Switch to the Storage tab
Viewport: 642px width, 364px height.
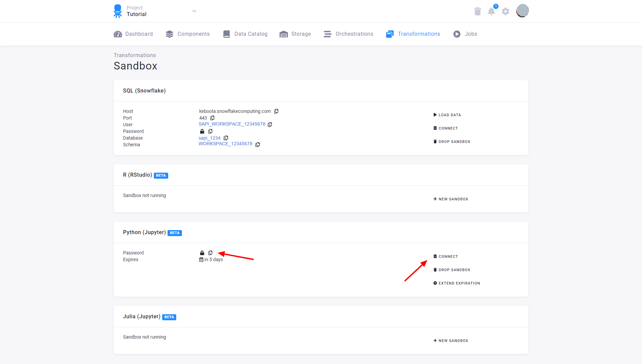point(295,34)
